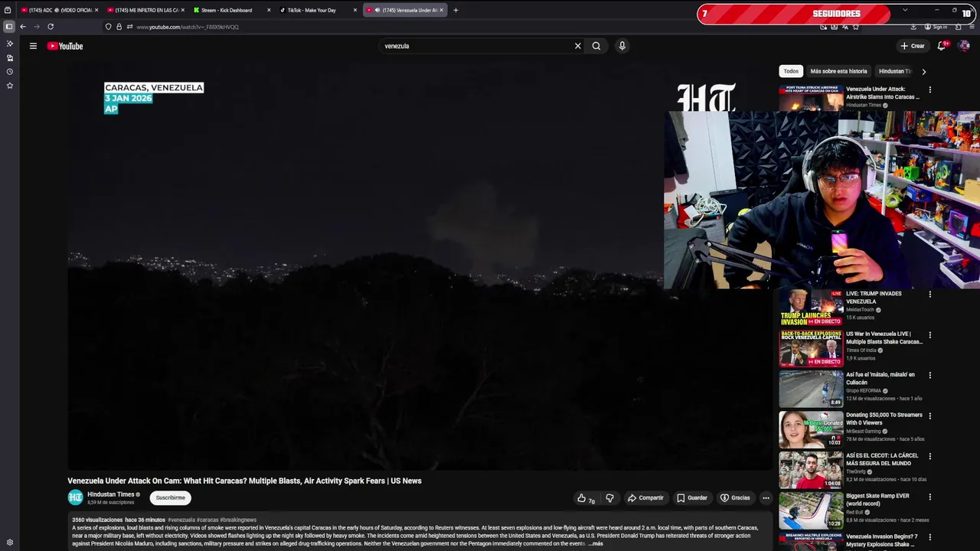Open sidebar bookmarks star icon
980x551 pixels.
pyautogui.click(x=9, y=86)
